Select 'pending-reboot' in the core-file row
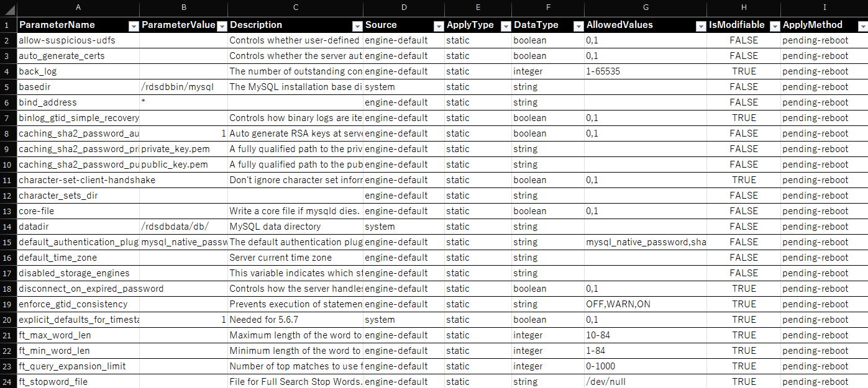 click(x=825, y=211)
